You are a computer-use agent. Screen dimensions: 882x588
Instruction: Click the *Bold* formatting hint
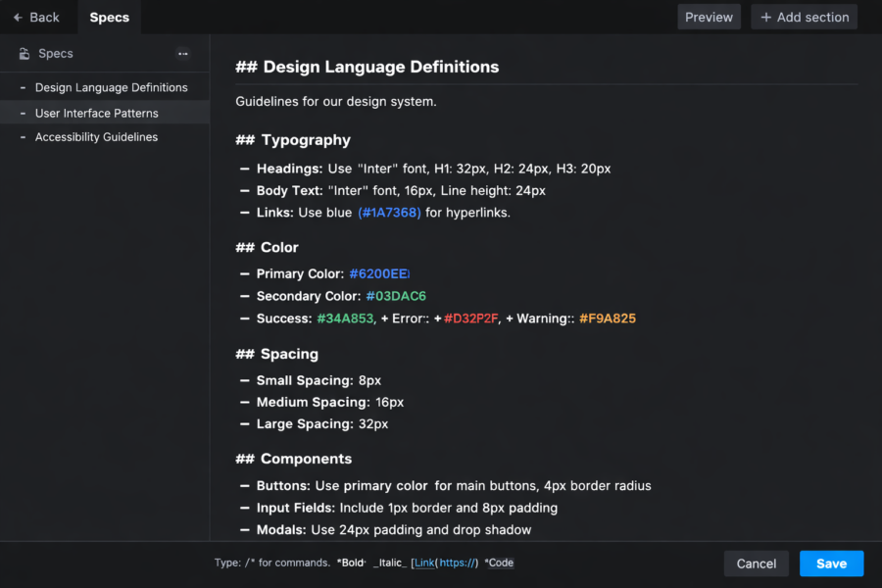(x=351, y=563)
